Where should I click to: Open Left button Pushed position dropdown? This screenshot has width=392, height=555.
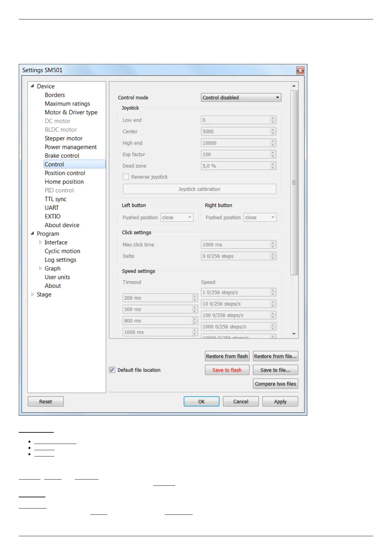(177, 218)
